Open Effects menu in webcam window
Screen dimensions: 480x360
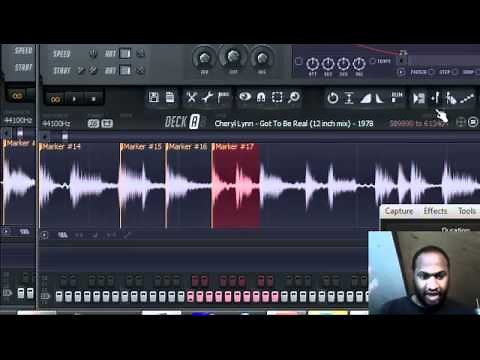[435, 211]
